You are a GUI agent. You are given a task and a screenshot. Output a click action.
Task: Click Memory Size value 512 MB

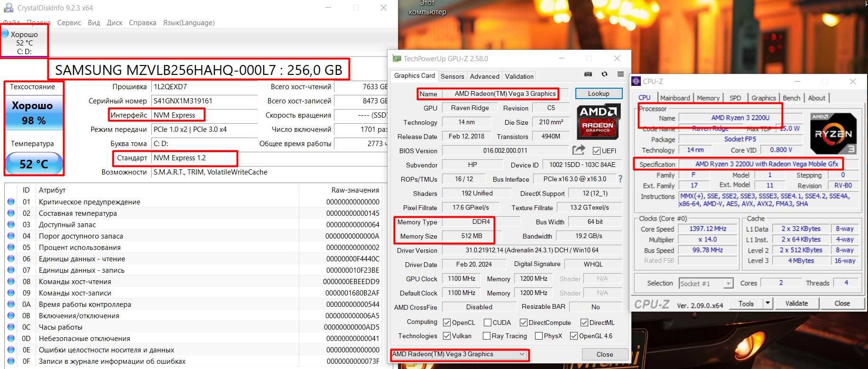(471, 236)
